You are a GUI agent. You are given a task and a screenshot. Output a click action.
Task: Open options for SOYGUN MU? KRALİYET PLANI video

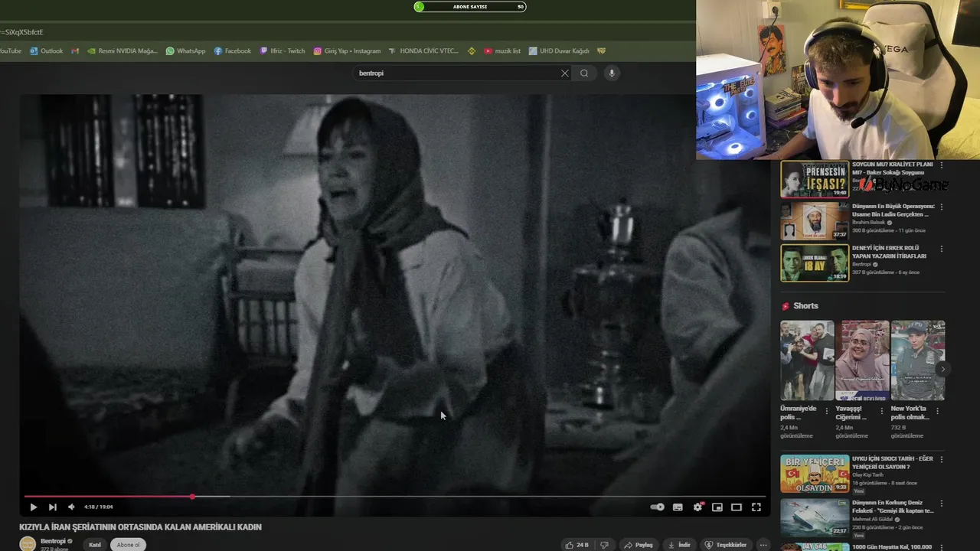coord(942,165)
